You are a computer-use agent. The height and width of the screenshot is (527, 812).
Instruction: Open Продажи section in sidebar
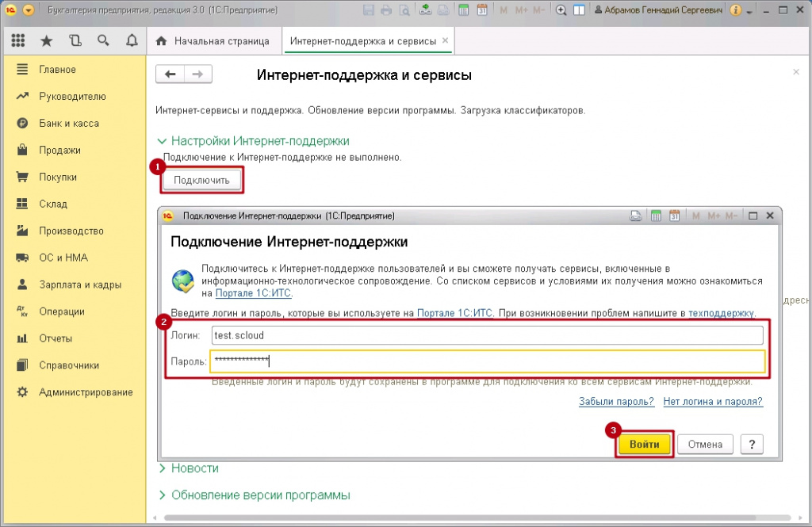click(x=59, y=150)
